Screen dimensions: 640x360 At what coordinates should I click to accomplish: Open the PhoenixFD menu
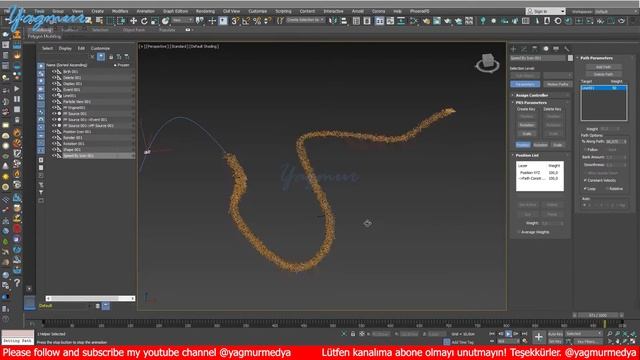tap(420, 11)
